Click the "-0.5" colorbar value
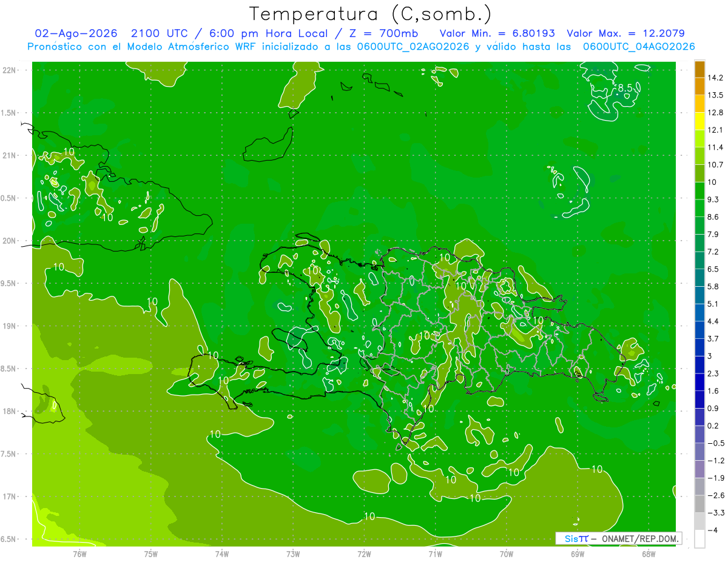 pyautogui.click(x=715, y=443)
